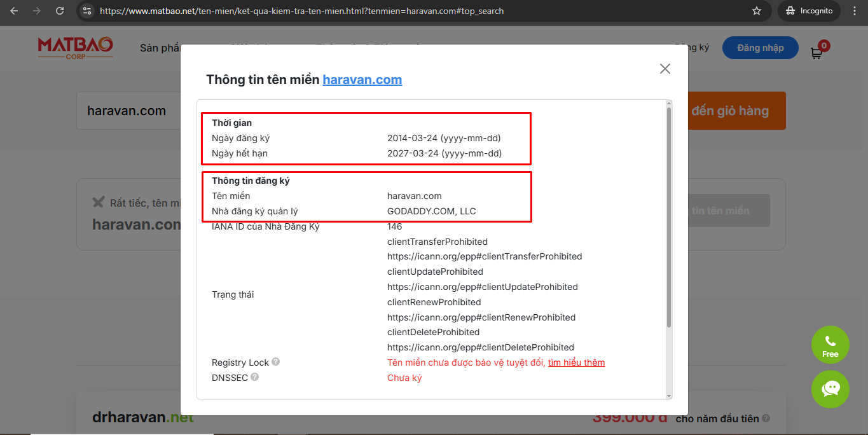This screenshot has height=435, width=868.
Task: Select the expiry date 2027-03-24 text
Action: tap(444, 153)
